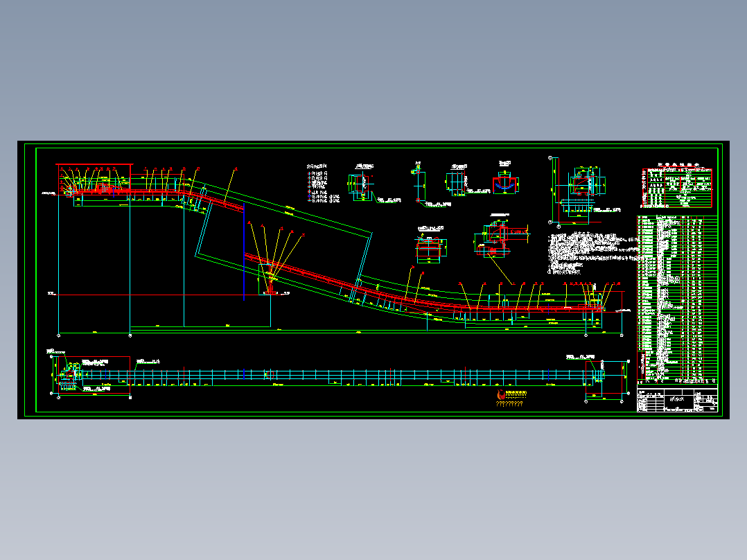Click the long plan view strip along the bottom

click(x=340, y=376)
